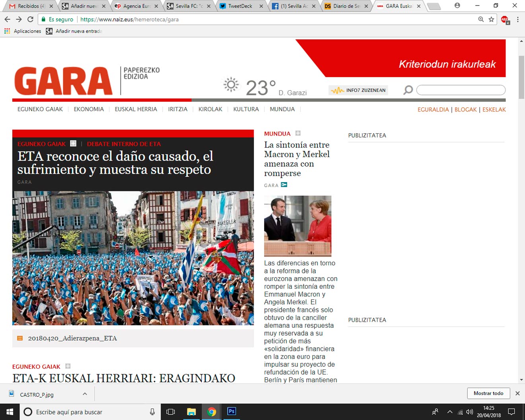This screenshot has width=525, height=420.
Task: Click the AdBlock Plus extension icon
Action: click(504, 19)
